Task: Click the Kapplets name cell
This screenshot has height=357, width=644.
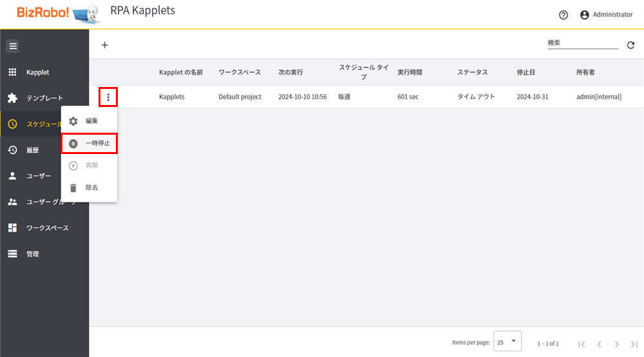Action: click(172, 97)
